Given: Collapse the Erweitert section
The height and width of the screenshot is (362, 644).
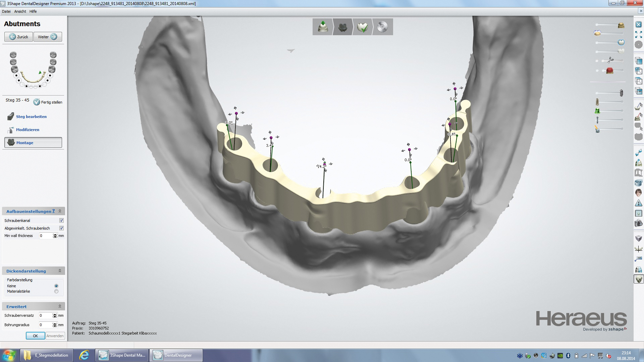Looking at the screenshot, I should tap(60, 306).
